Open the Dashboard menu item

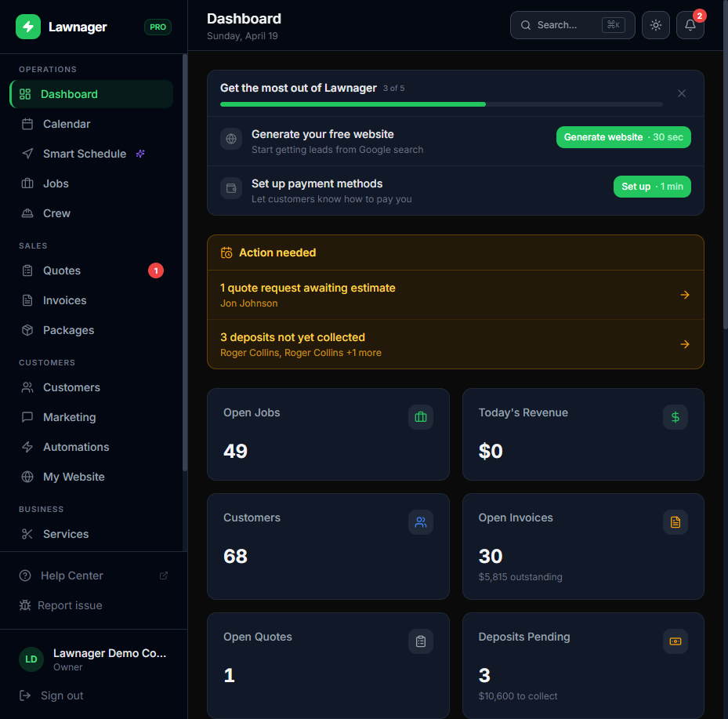tap(92, 94)
